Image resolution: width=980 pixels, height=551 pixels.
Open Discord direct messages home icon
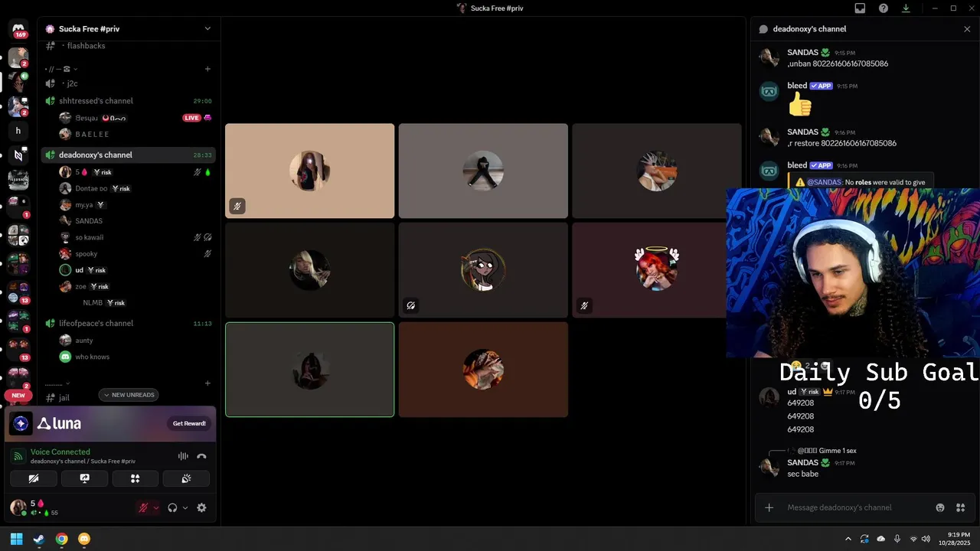coord(18,29)
